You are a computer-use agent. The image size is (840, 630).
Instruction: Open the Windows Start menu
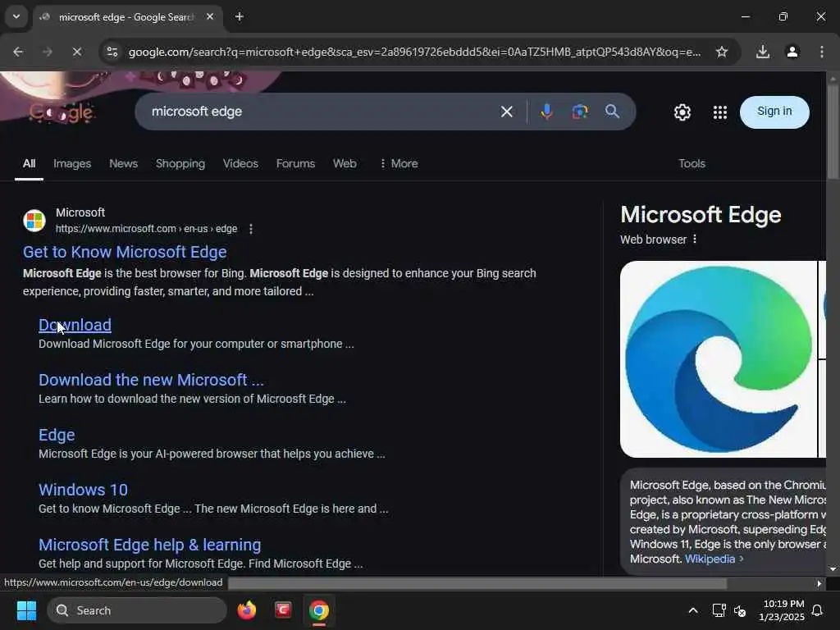point(26,610)
